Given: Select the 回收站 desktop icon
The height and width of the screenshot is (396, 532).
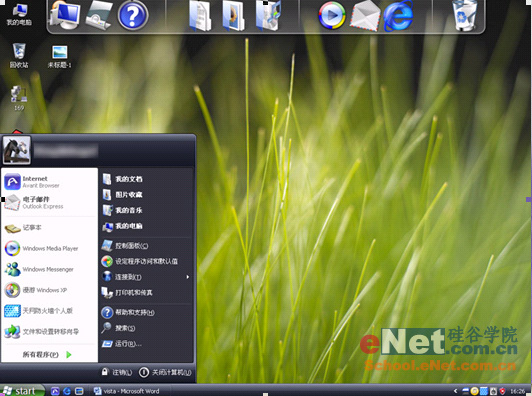Looking at the screenshot, I should (x=19, y=55).
